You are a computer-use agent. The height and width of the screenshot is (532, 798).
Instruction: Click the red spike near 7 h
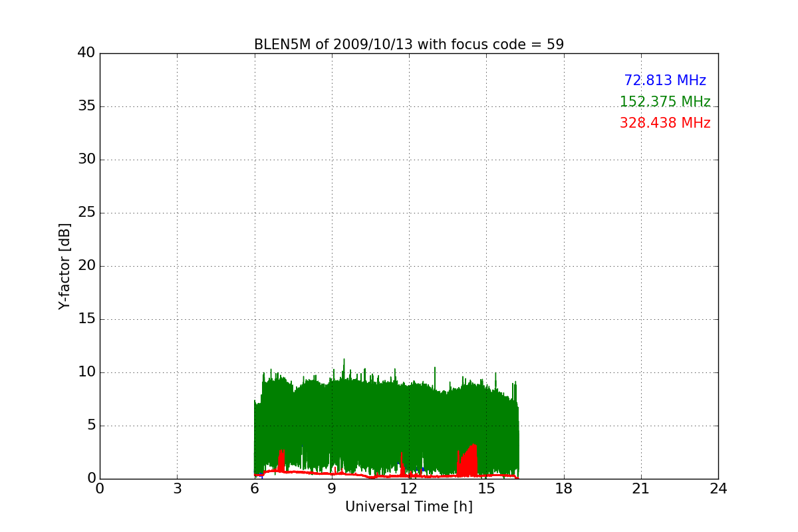pyautogui.click(x=282, y=460)
